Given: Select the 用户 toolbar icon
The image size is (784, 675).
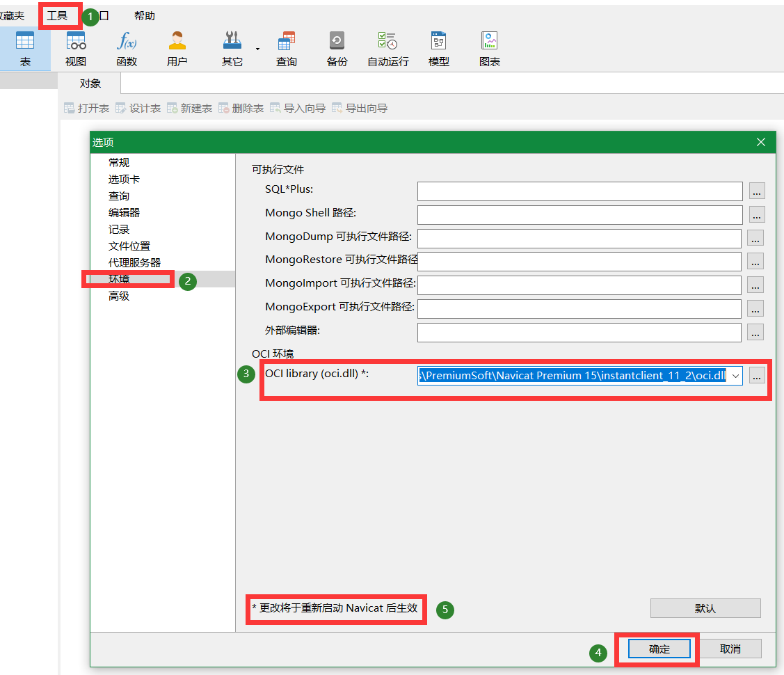Looking at the screenshot, I should [x=177, y=49].
